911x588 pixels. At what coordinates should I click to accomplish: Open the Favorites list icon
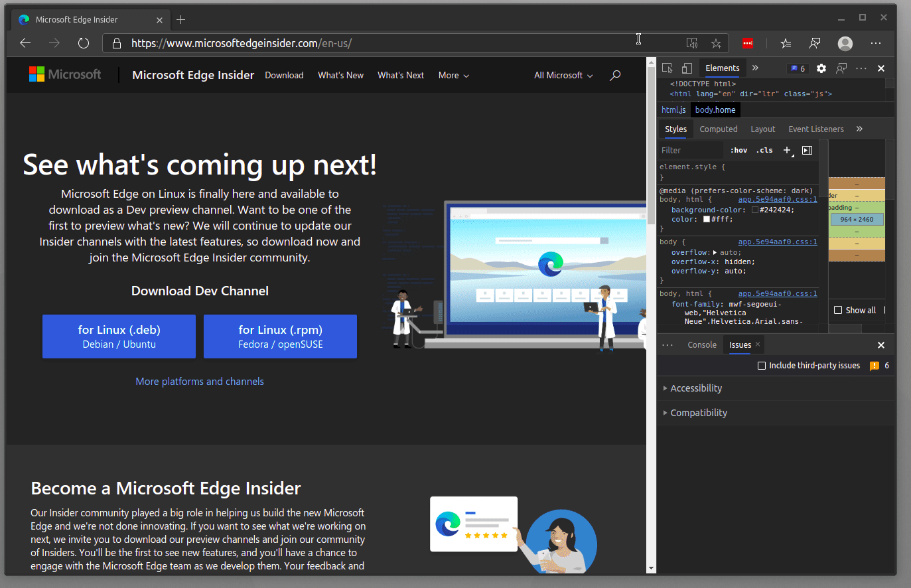pyautogui.click(x=786, y=43)
